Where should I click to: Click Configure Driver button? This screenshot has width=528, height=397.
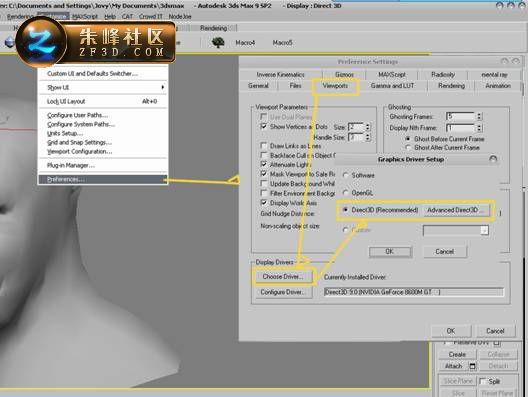(x=283, y=292)
